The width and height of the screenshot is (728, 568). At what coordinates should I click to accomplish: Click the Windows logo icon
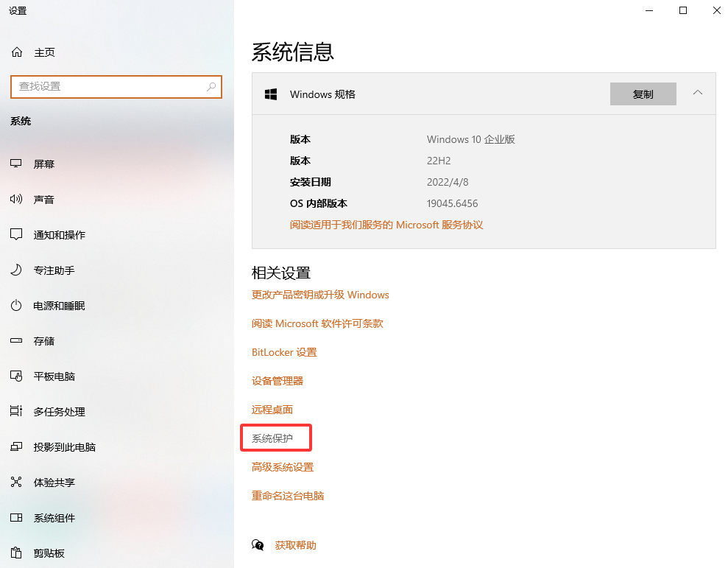[x=271, y=94]
